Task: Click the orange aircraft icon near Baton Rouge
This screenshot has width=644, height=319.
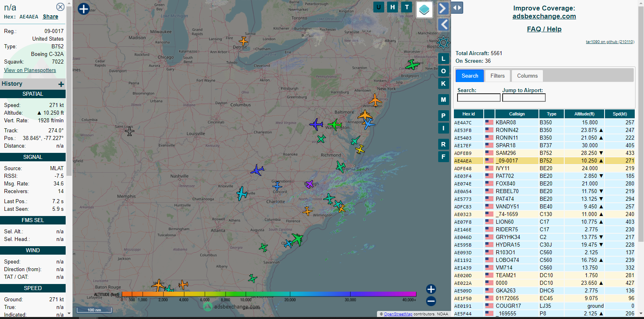Action: coord(158,285)
